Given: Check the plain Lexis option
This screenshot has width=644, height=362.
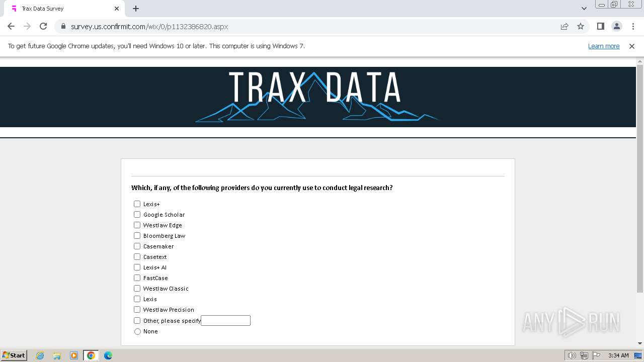Looking at the screenshot, I should tap(137, 299).
